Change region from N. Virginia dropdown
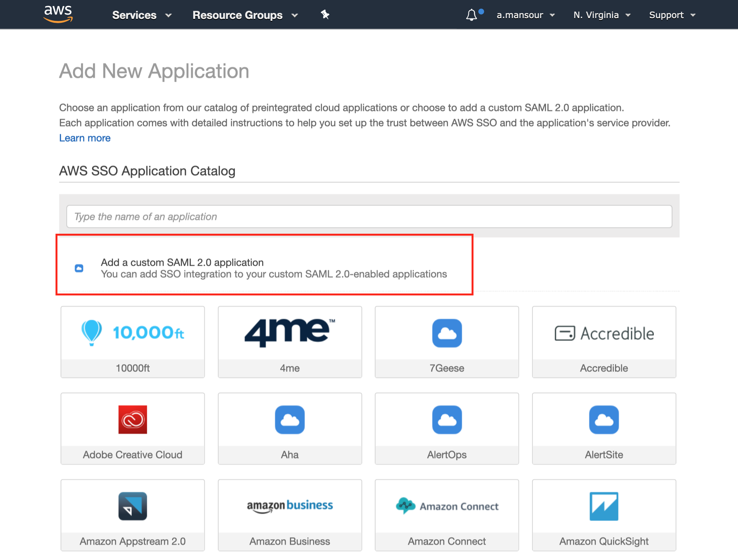Screen dimensions: 738x560 602,15
